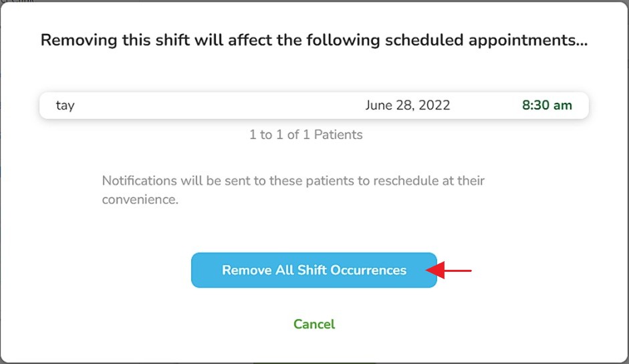Screen dimensions: 629x364
Task: Click the Remove All Shift Occurrences button
Action: click(313, 270)
